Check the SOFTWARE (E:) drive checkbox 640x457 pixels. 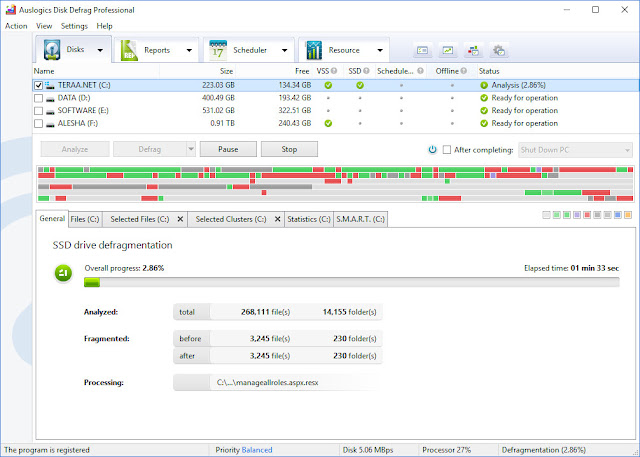38,111
